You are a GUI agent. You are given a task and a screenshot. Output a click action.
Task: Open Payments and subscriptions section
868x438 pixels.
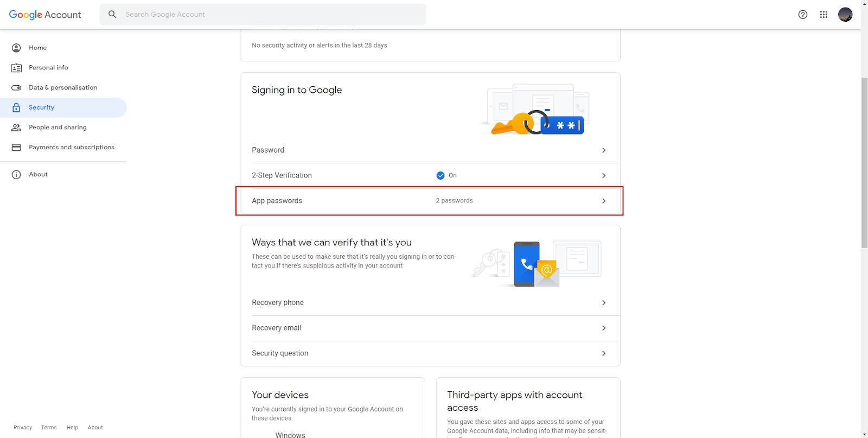(63, 147)
